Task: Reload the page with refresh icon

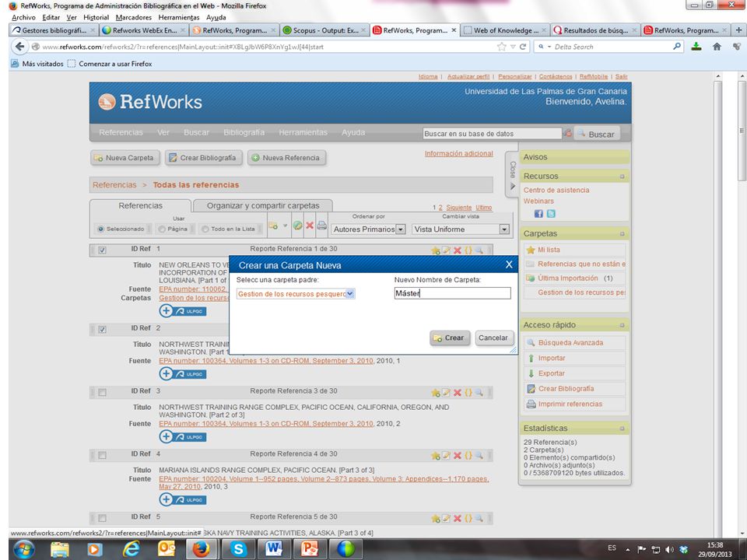Action: (523, 47)
